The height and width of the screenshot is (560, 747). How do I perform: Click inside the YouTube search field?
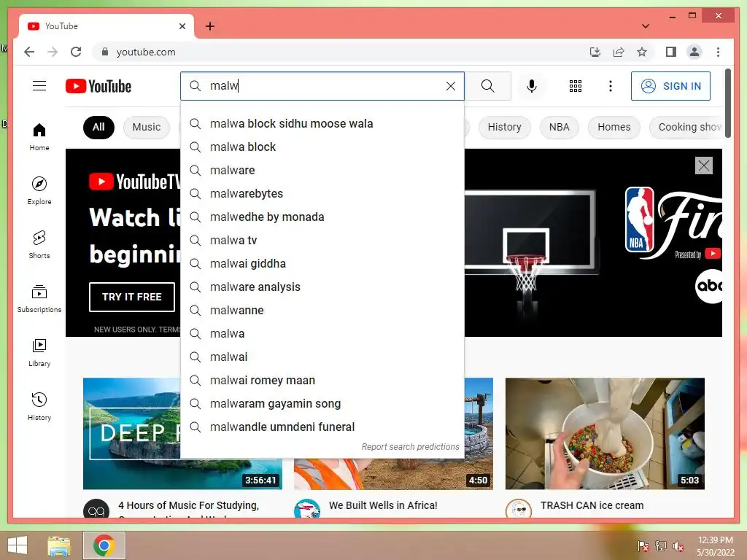[324, 86]
